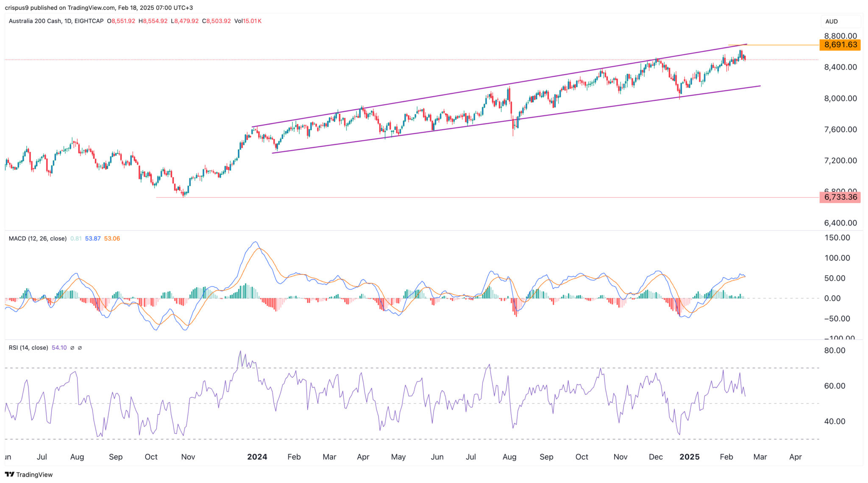
Task: Click the blue MACD value 53.87
Action: [x=93, y=238]
